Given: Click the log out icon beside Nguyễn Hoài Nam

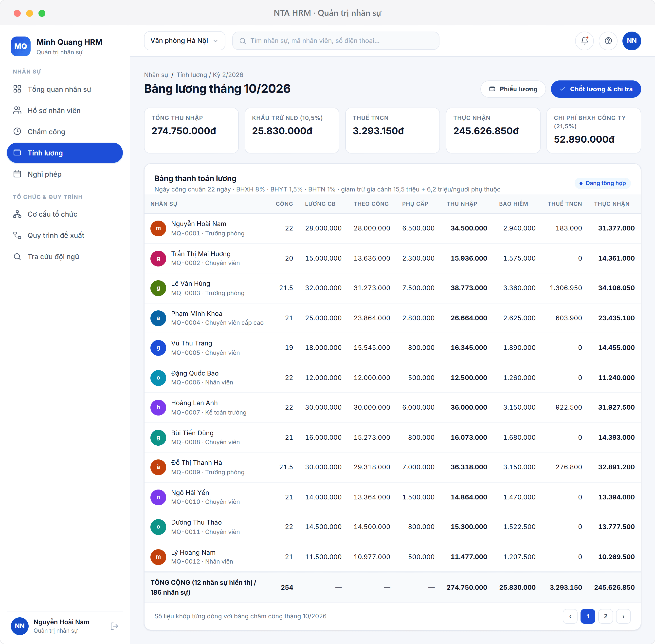Looking at the screenshot, I should coord(114,626).
